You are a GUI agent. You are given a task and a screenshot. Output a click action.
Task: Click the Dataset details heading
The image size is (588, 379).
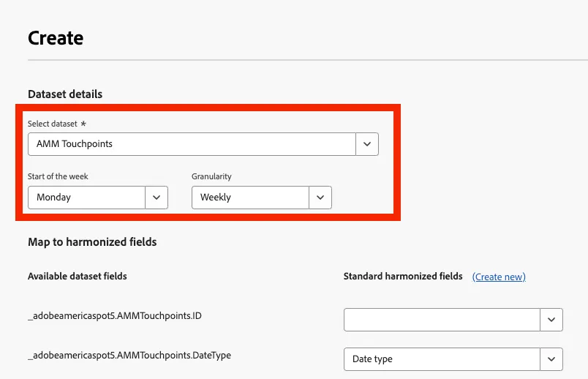[x=65, y=94]
